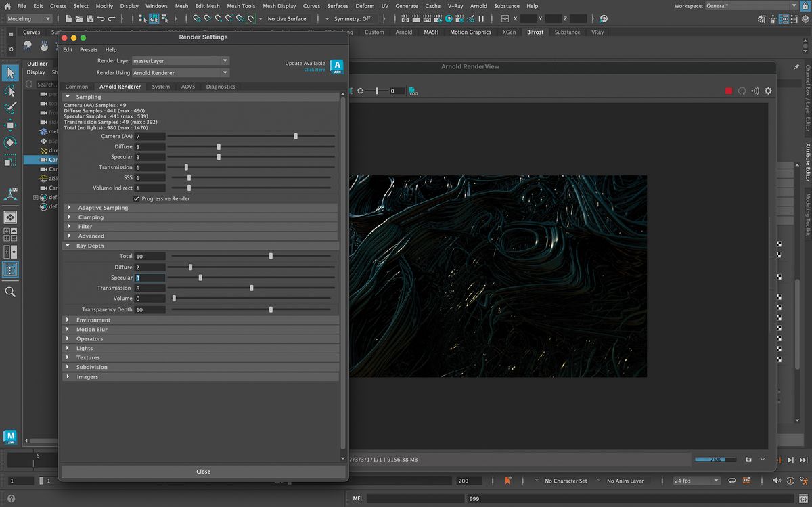
Task: Click the LOG icon in Arnold RenderView
Action: pyautogui.click(x=411, y=90)
